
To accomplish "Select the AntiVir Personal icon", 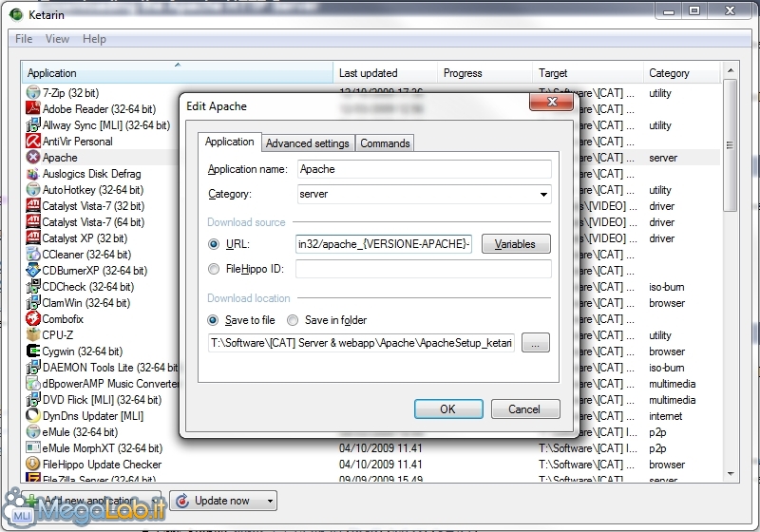I will point(33,142).
